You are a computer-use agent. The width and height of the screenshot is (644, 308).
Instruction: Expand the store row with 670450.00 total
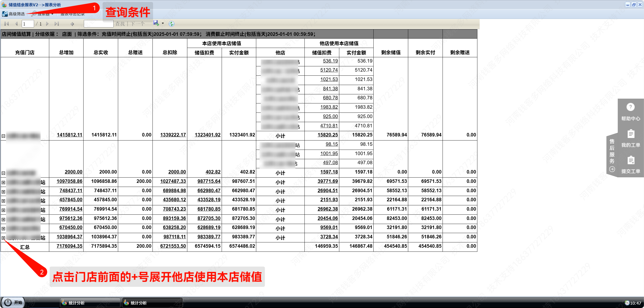[4, 229]
